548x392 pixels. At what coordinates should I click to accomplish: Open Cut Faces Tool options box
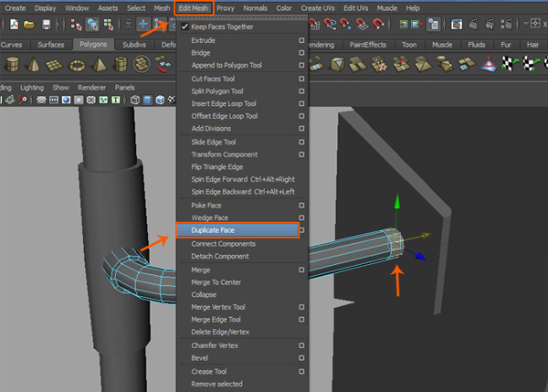[x=301, y=79]
